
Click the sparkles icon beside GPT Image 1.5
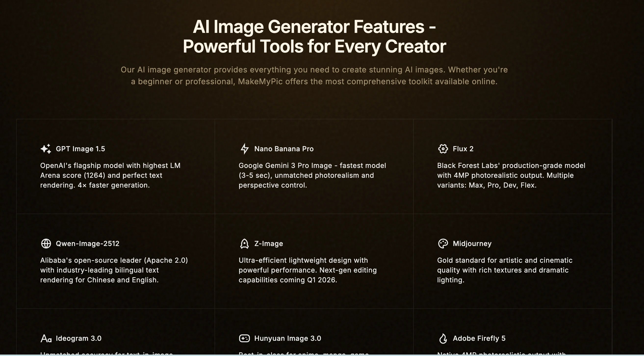pos(46,149)
